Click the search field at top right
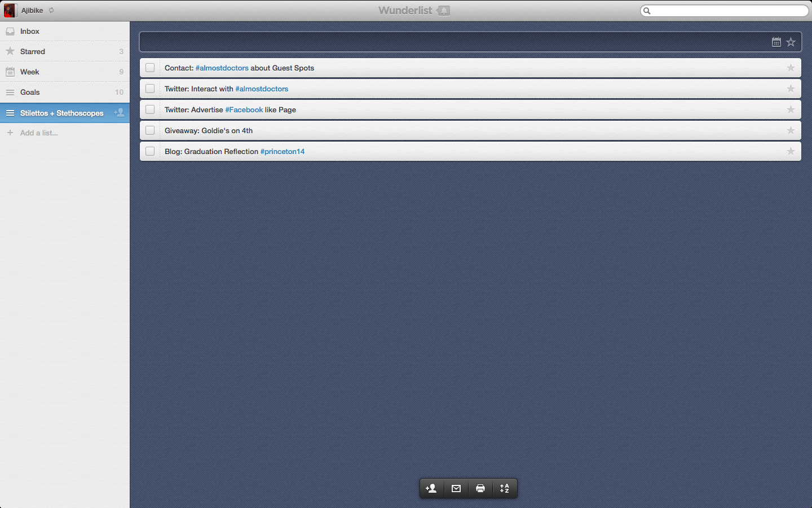Viewport: 812px width, 508px height. (729, 11)
